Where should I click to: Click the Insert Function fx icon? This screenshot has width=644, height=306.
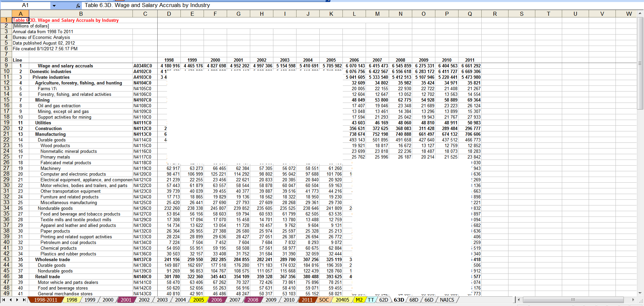pos(78,6)
